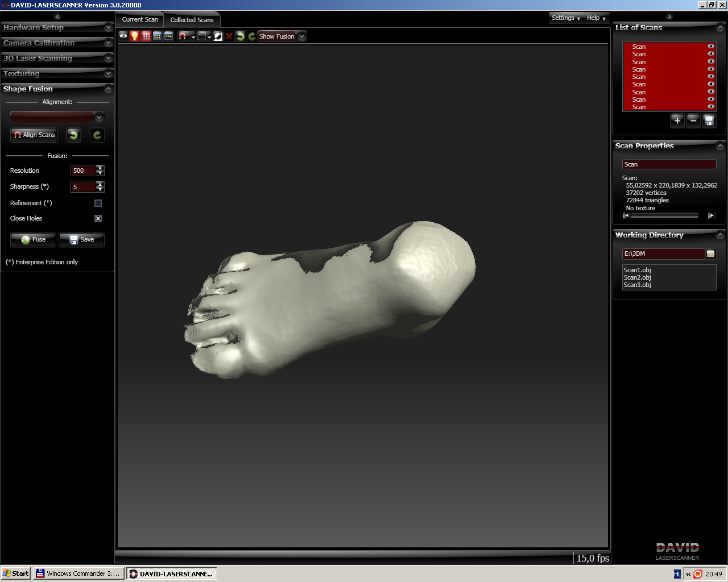Open the Settings menu
The width and height of the screenshot is (728, 582).
565,18
